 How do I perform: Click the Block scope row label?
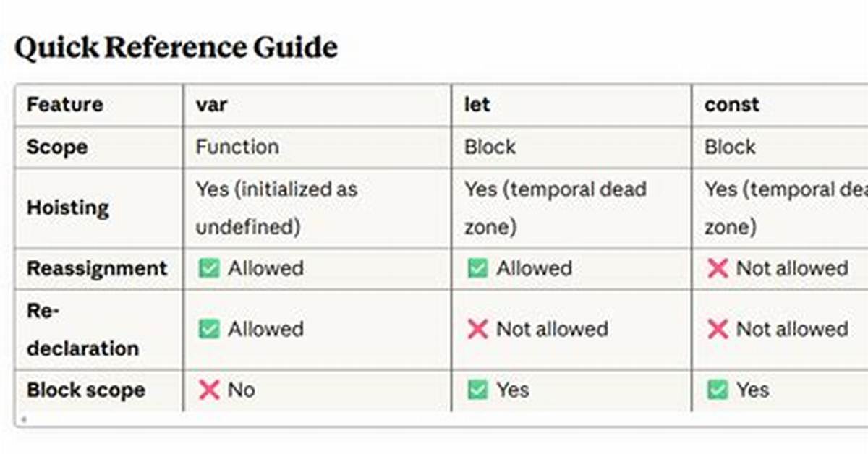click(85, 390)
